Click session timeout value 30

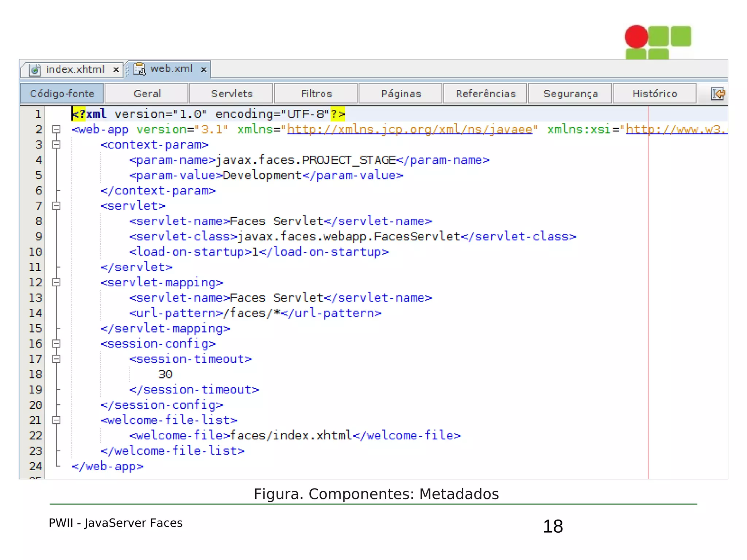point(165,374)
